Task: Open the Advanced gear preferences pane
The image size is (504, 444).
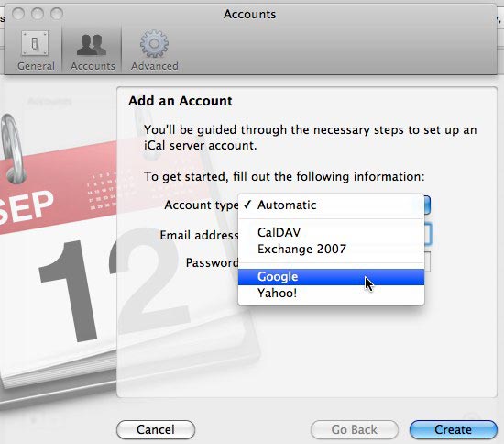Action: tap(155, 50)
